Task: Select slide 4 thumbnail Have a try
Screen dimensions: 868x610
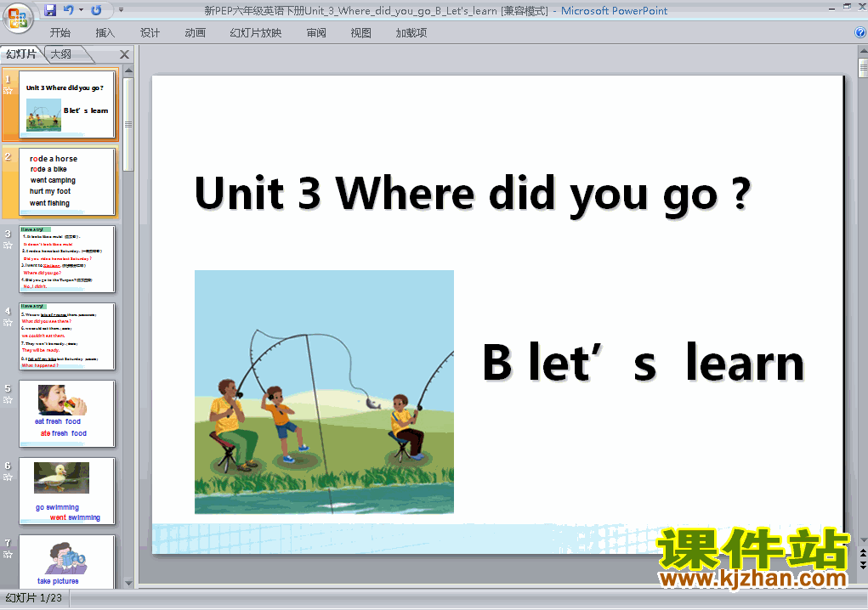Action: point(66,336)
